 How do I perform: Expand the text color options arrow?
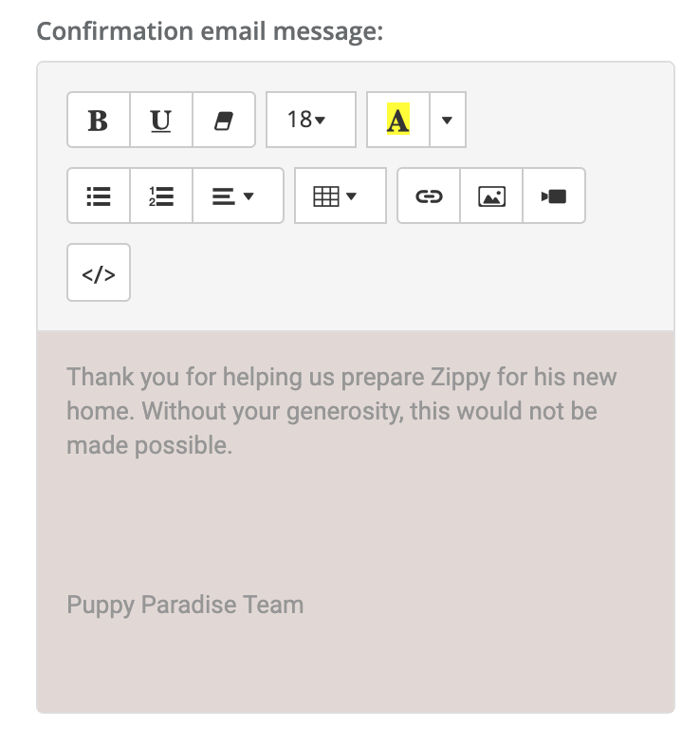[448, 120]
